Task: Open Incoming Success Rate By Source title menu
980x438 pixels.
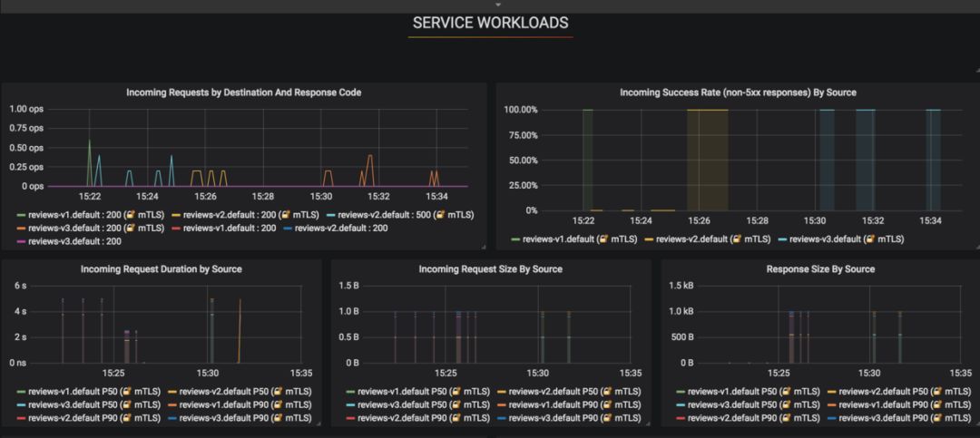Action: coord(738,92)
